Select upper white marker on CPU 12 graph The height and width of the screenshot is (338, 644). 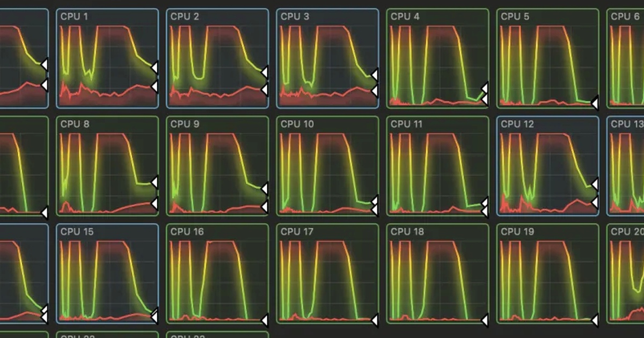coord(595,185)
